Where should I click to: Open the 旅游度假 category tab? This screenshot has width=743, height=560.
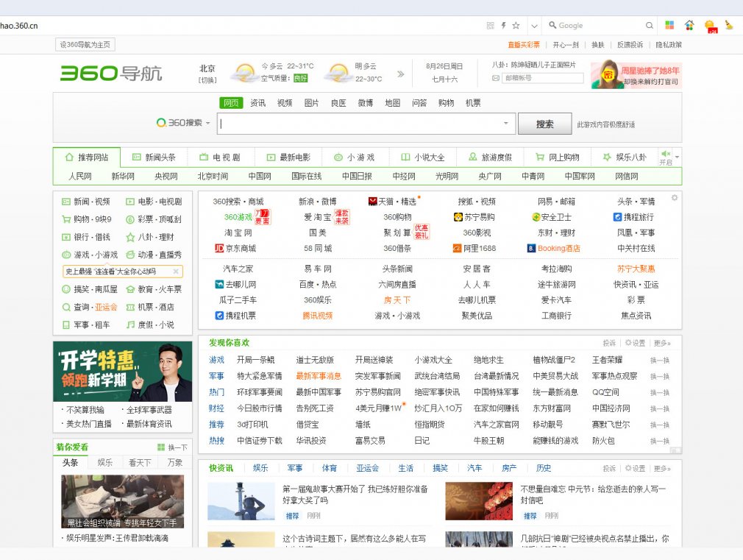tap(490, 157)
